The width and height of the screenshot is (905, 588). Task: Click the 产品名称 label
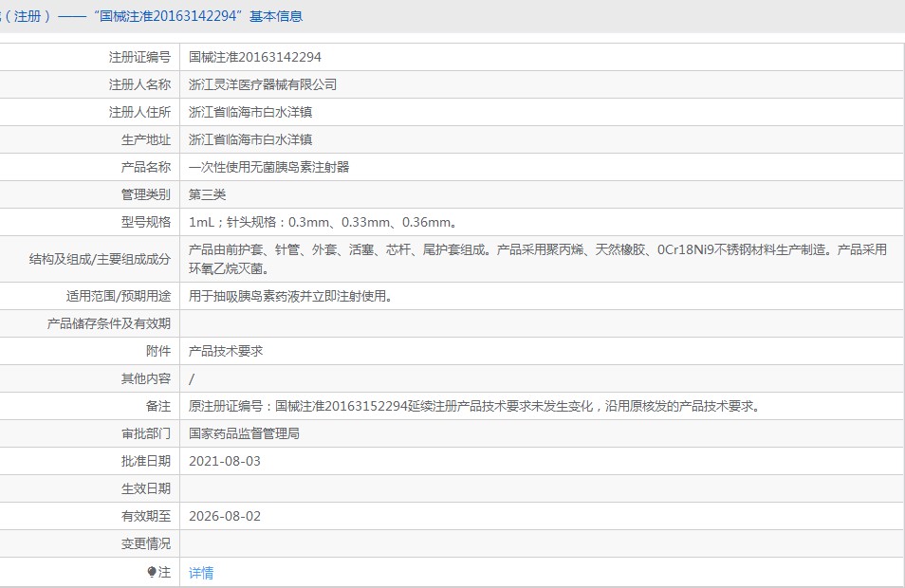(146, 167)
